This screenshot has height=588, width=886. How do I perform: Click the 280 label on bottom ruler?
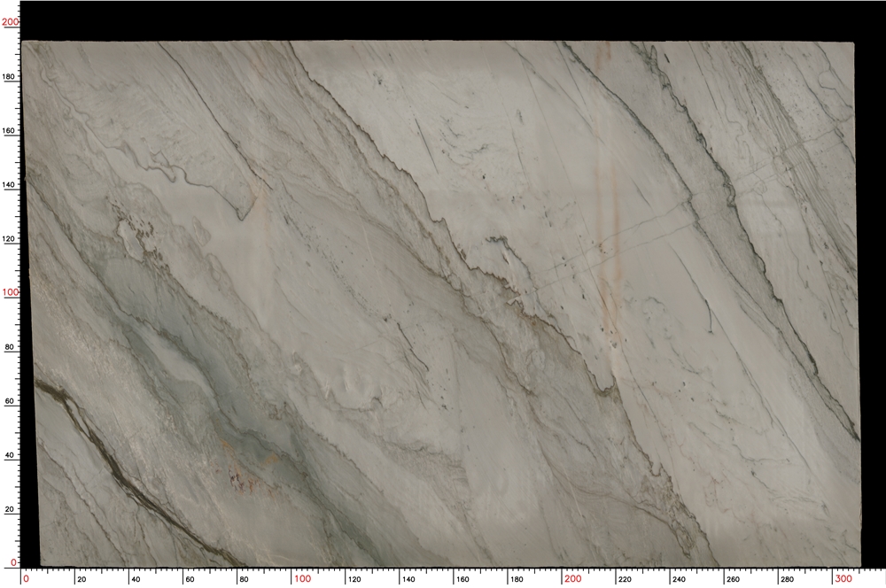pos(787,581)
